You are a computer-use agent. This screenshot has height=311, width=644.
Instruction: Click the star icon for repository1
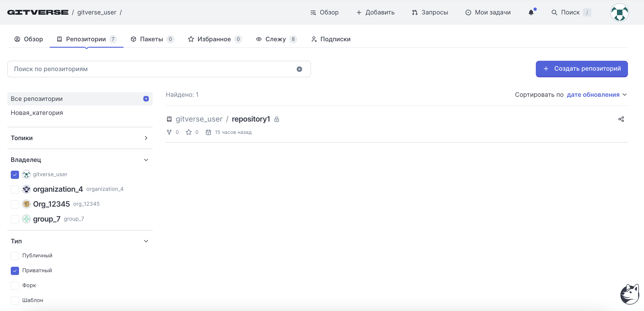[x=189, y=132]
